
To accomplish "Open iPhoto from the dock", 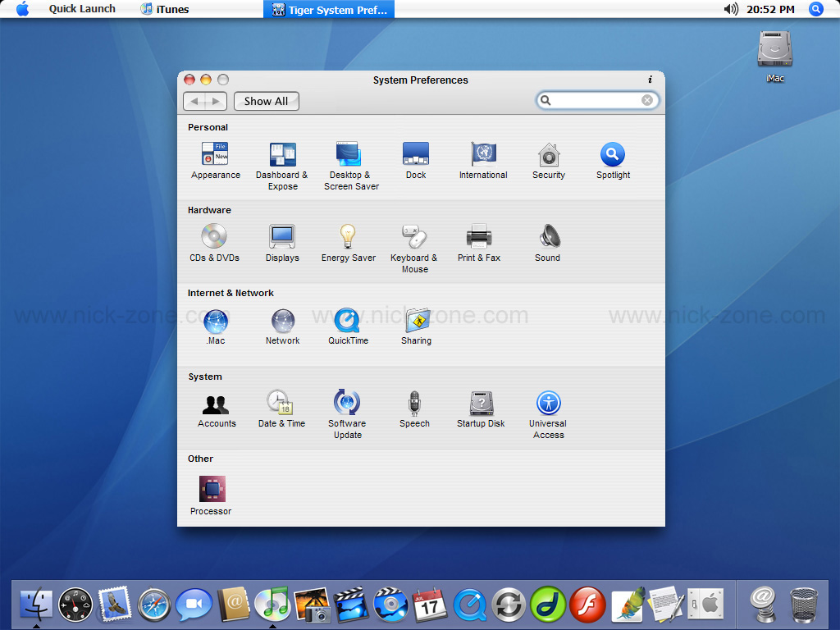I will pos(313,605).
